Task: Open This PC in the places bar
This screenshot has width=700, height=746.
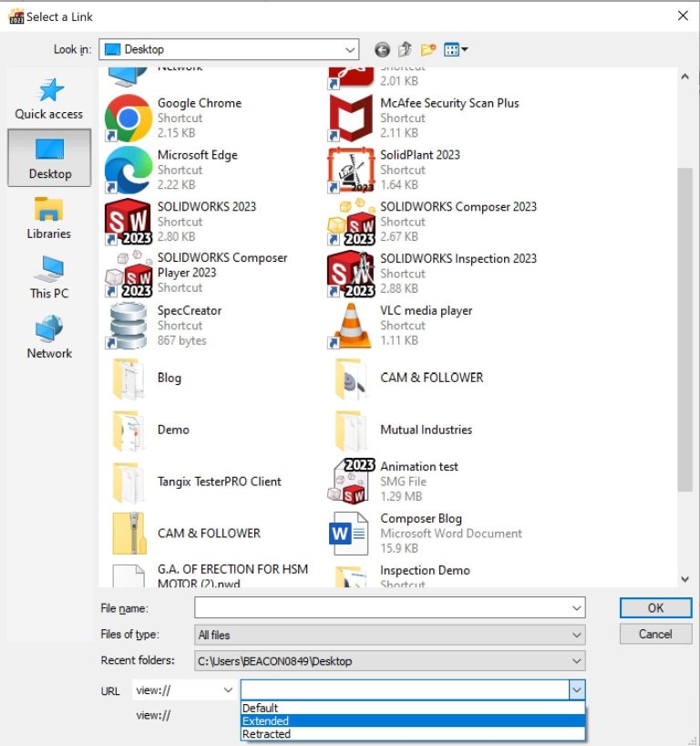Action: 49,278
